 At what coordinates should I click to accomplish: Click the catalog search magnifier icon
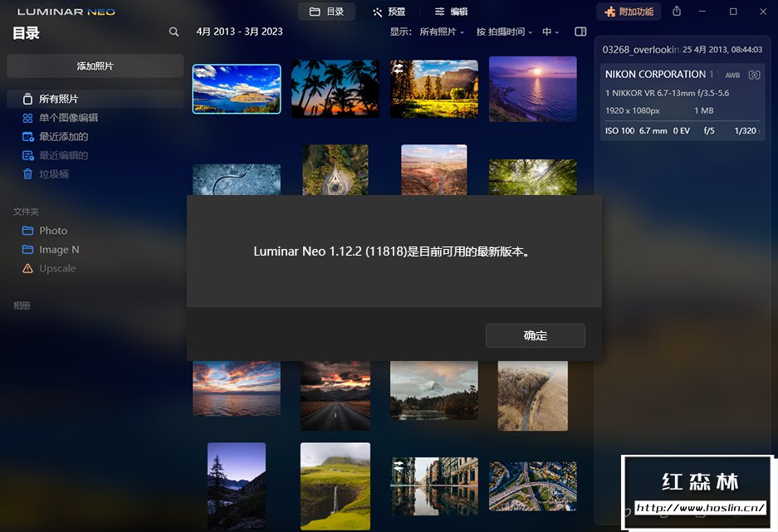click(174, 32)
